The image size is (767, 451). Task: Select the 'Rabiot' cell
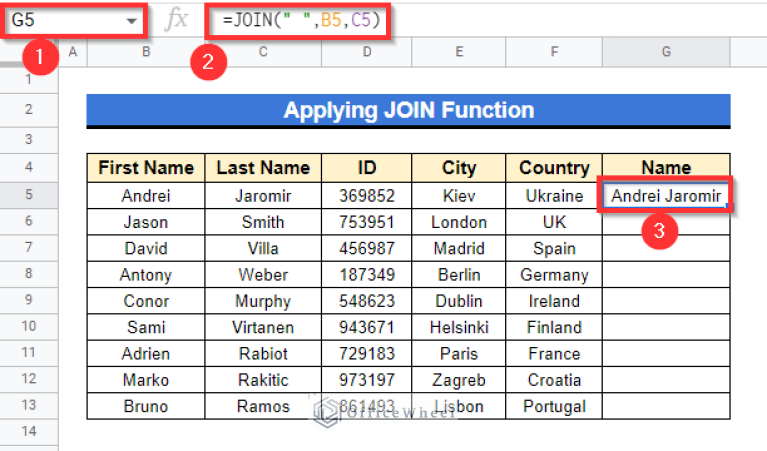pyautogui.click(x=263, y=354)
